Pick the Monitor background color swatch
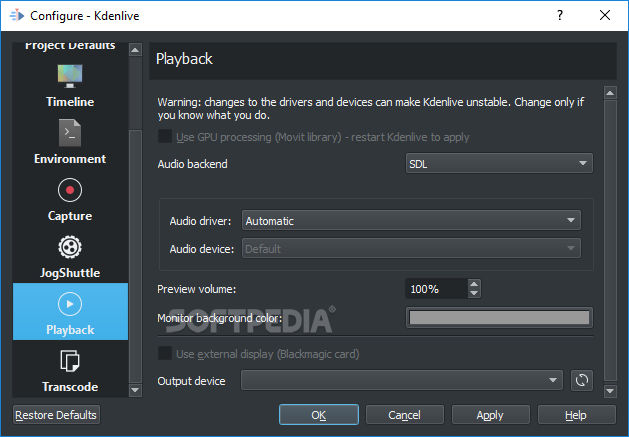This screenshot has height=437, width=629. pyautogui.click(x=499, y=317)
